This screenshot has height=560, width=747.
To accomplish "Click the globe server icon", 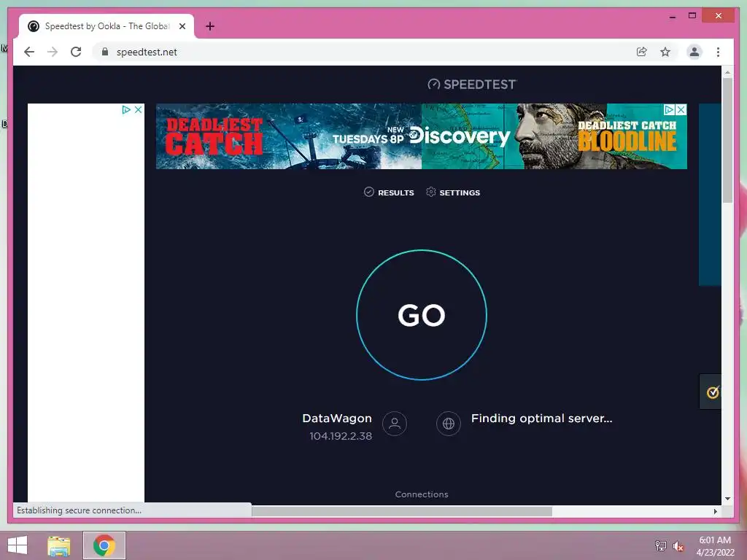I will point(449,424).
